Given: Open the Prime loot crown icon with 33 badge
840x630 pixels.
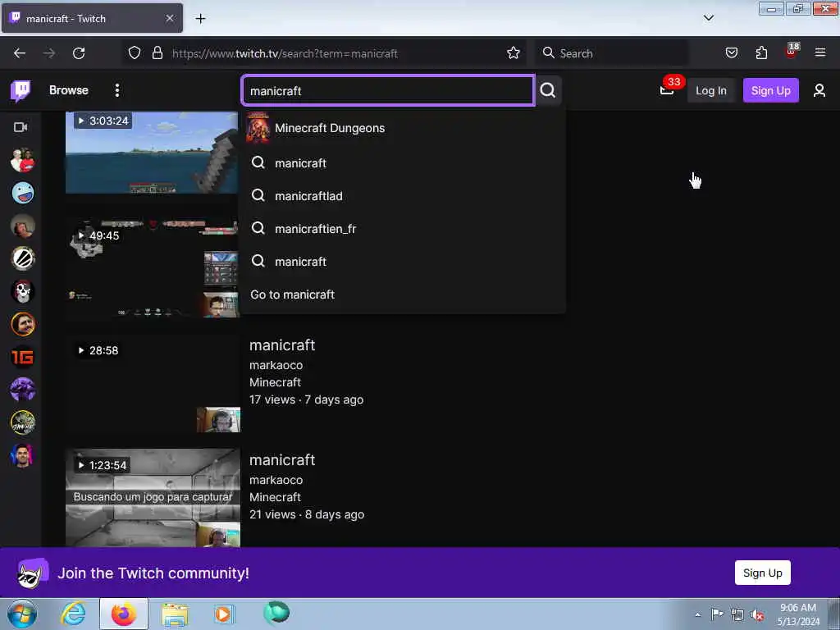Looking at the screenshot, I should [667, 90].
